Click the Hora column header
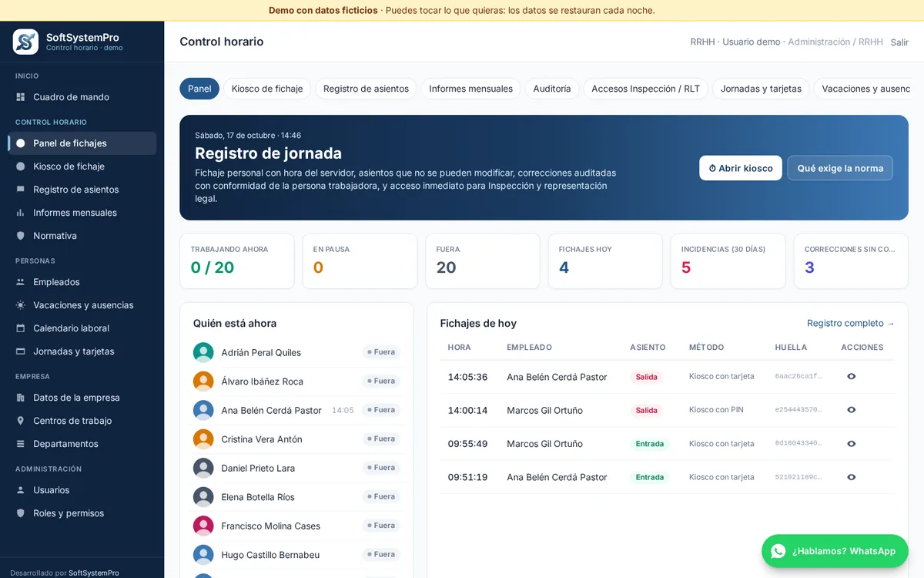This screenshot has height=578, width=924. click(x=460, y=348)
